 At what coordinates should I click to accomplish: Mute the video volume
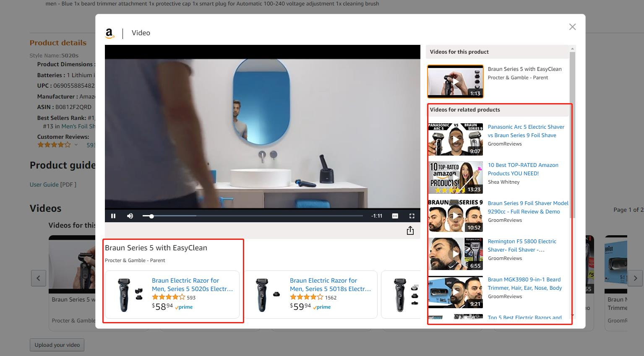(x=130, y=216)
